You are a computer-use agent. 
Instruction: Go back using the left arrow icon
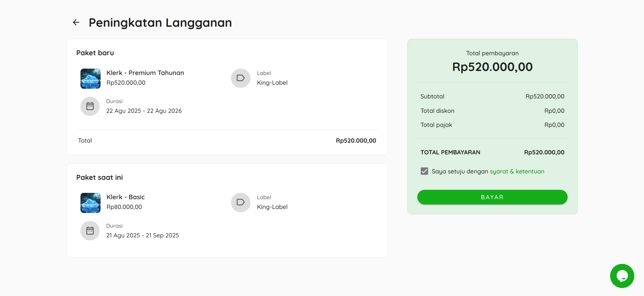[x=76, y=22]
